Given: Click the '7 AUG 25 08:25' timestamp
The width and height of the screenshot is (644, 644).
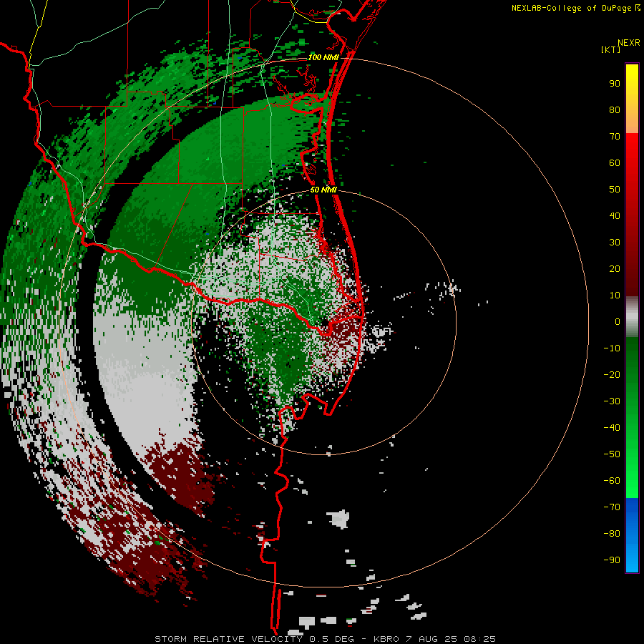Looking at the screenshot, I should click(451, 639).
